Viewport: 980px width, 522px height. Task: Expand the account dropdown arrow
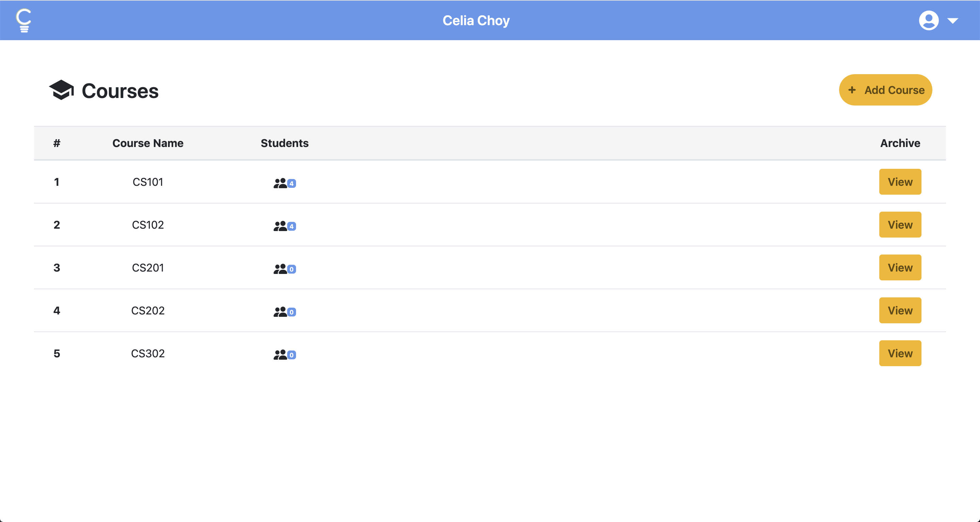point(952,21)
